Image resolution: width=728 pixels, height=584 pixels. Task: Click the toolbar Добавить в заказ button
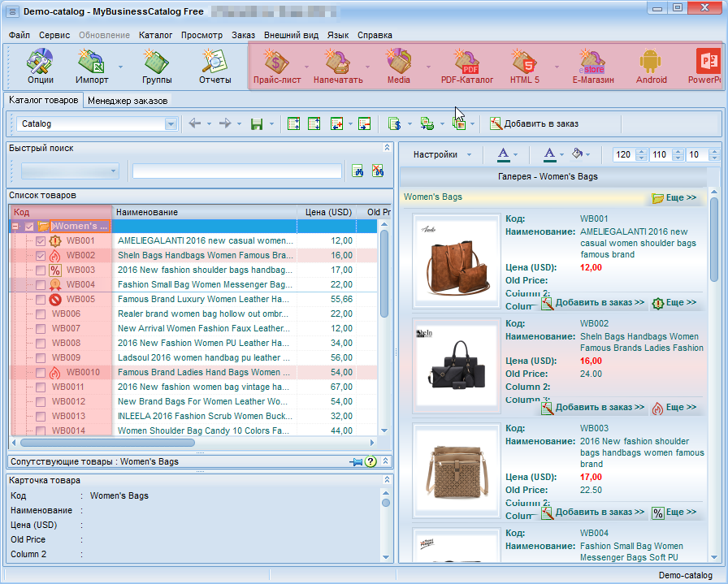[x=535, y=124]
